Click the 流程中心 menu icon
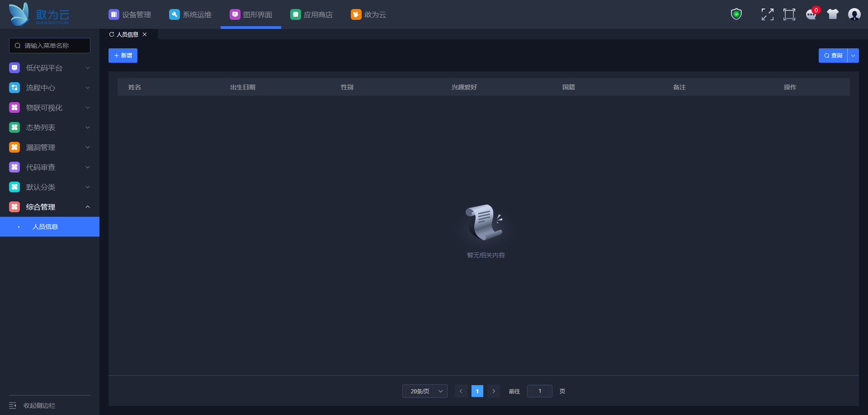868x415 pixels. [14, 88]
